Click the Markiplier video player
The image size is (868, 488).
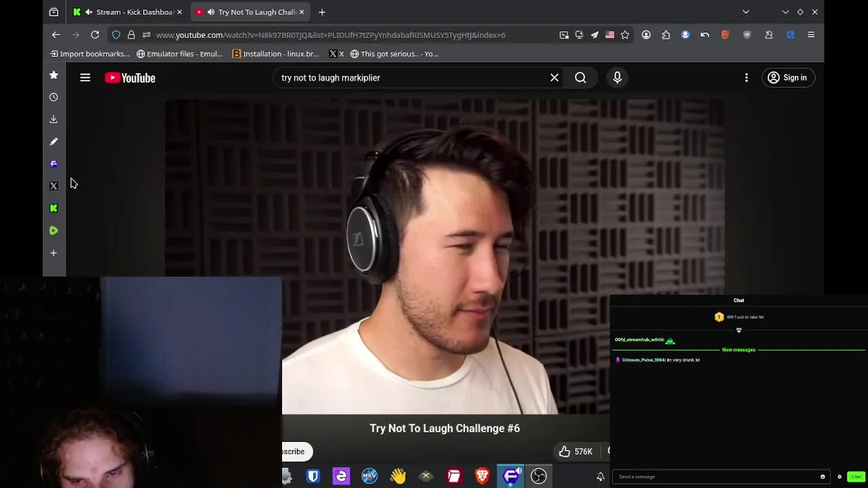(x=445, y=256)
